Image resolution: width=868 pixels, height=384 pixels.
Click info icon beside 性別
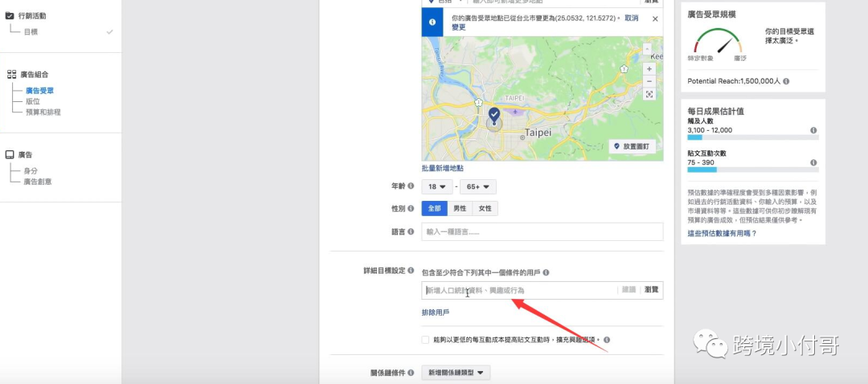[411, 209]
